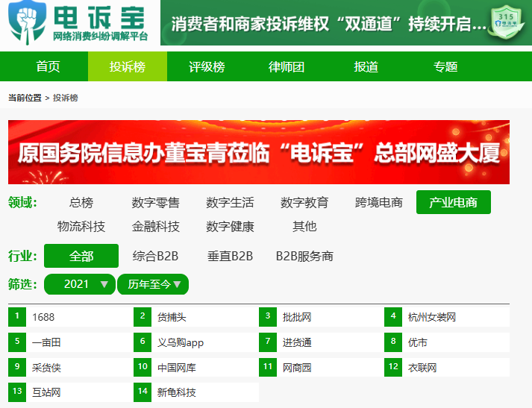Select the 全部 industry filter
The image size is (532, 408).
point(81,256)
